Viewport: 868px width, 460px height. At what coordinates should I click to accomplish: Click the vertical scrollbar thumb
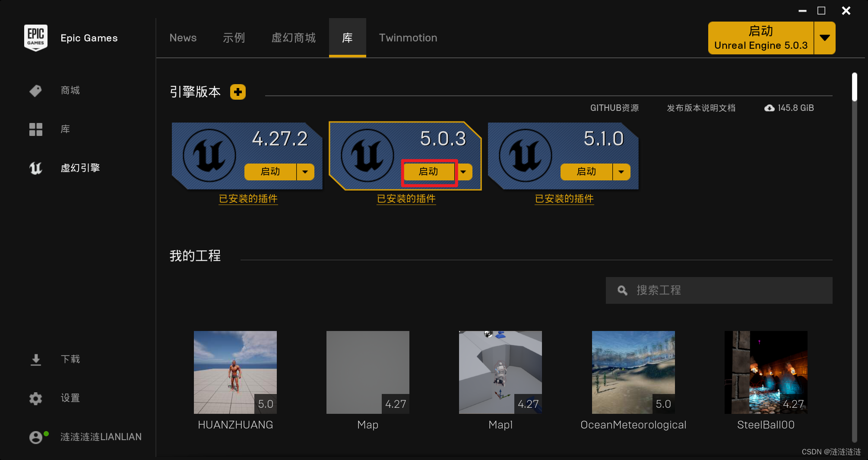[854, 87]
